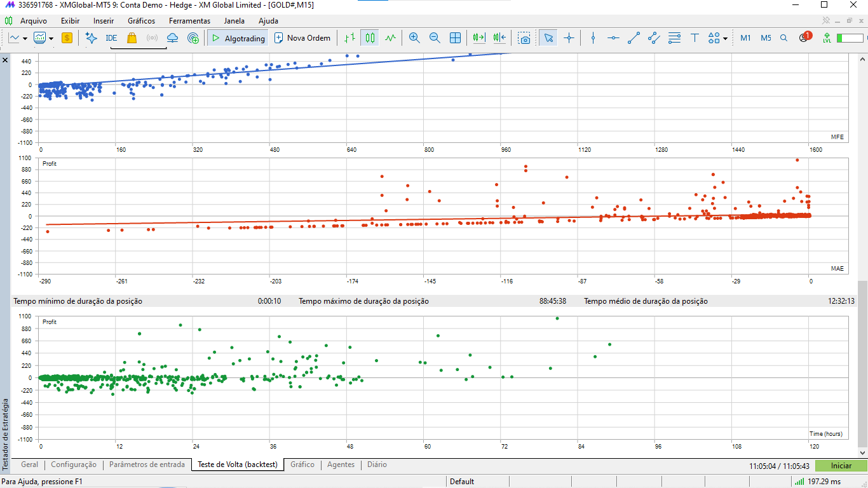Create a Nova Ordem
Screen dimensions: 868x488
(x=302, y=38)
